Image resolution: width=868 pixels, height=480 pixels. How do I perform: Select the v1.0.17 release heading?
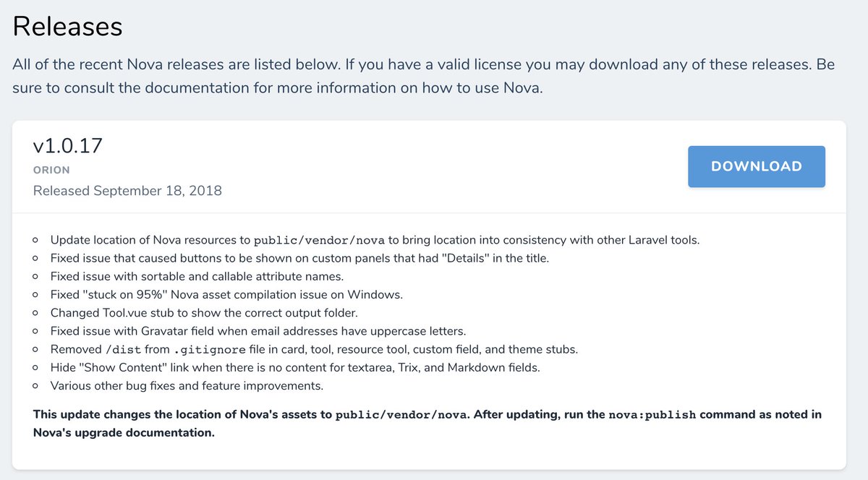69,145
